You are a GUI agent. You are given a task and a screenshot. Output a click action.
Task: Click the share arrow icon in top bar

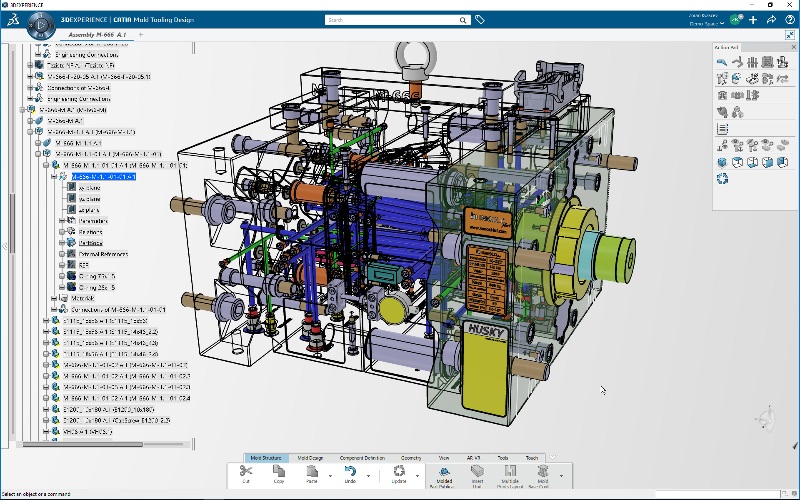point(771,19)
